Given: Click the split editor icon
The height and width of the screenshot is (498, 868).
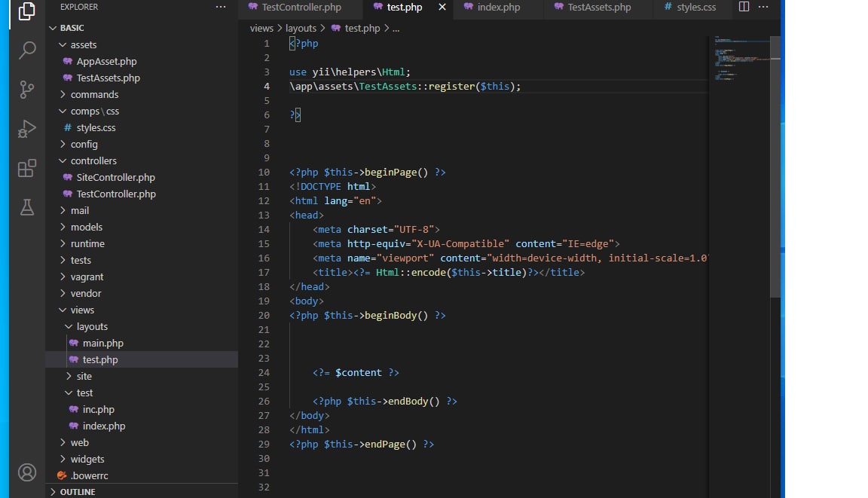Looking at the screenshot, I should 744,8.
